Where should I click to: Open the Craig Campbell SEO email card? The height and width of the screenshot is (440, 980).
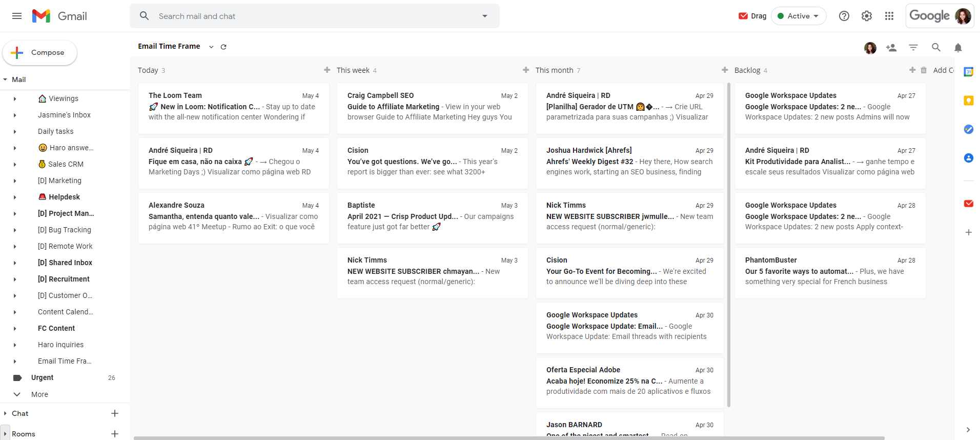click(x=433, y=109)
